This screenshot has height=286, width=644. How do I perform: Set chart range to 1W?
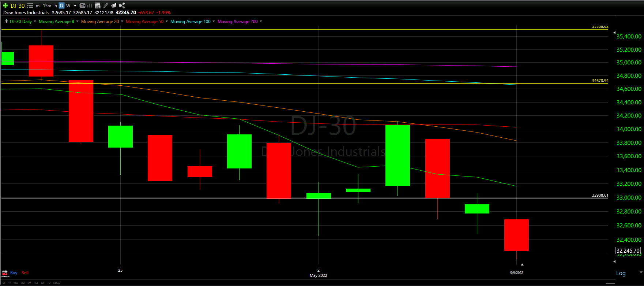click(x=42, y=283)
